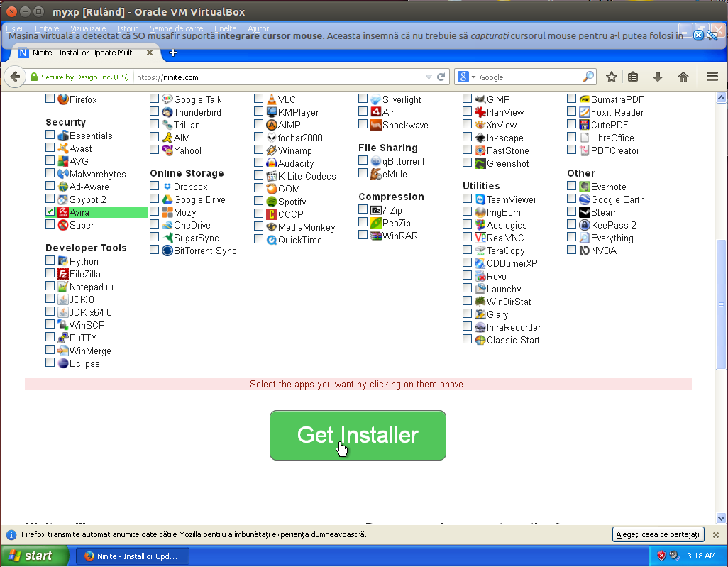Close the Ninite tab
Screen dimensions: 728x567
pyautogui.click(x=150, y=53)
